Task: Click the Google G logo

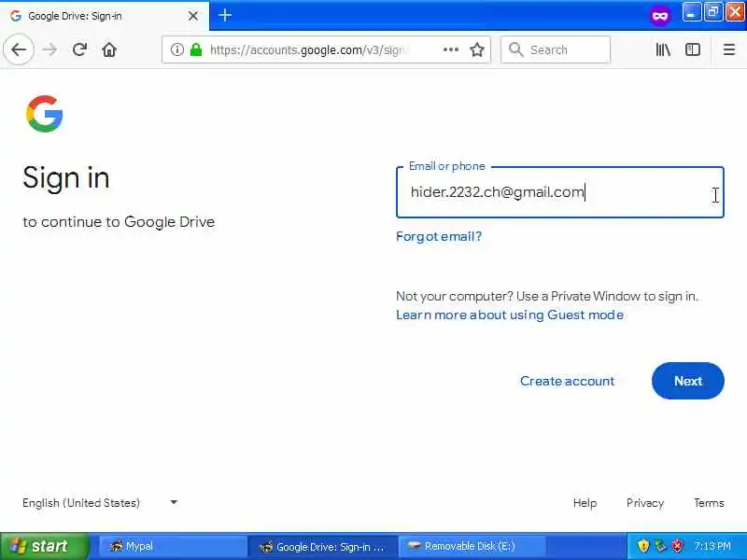Action: (44, 113)
